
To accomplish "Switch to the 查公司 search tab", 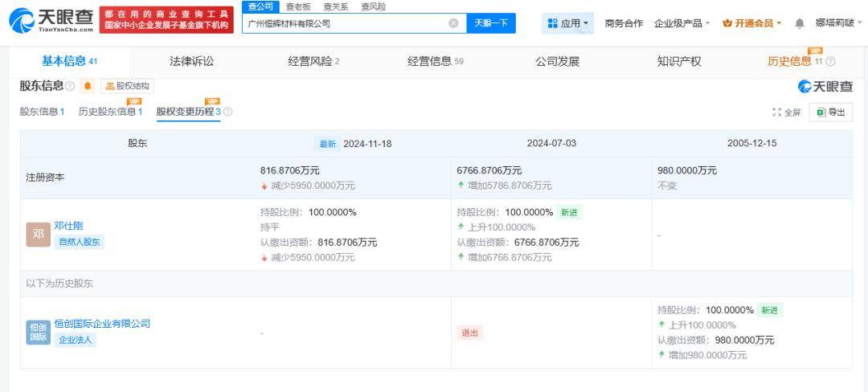I will coord(260,6).
